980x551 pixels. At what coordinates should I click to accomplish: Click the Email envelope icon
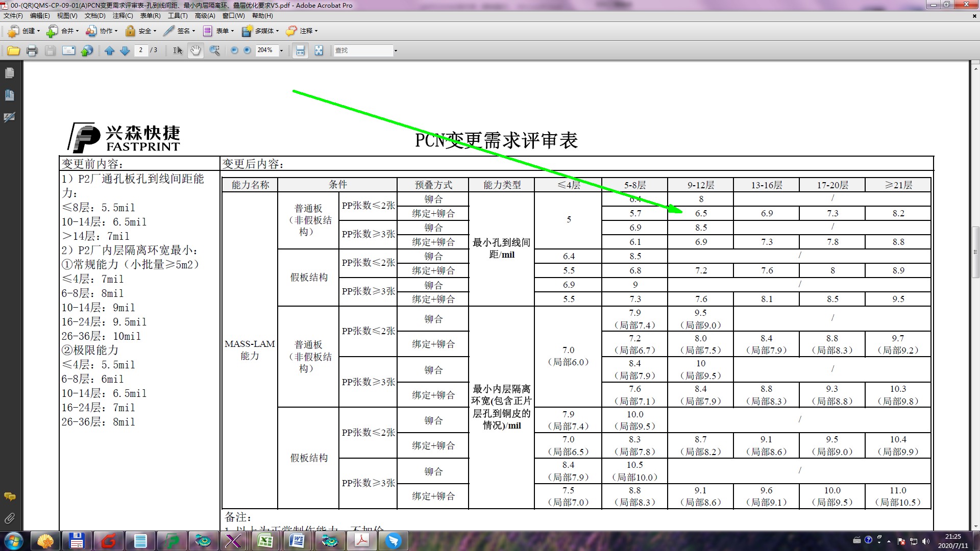point(68,51)
